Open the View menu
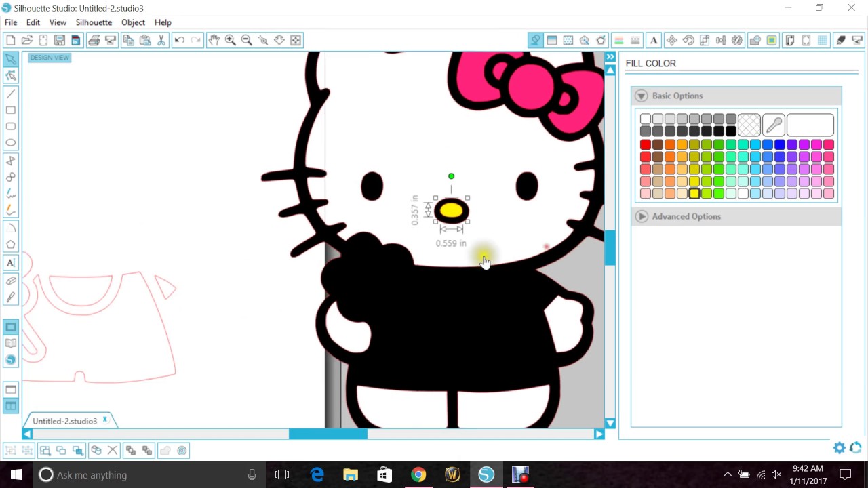868x488 pixels. click(x=58, y=22)
